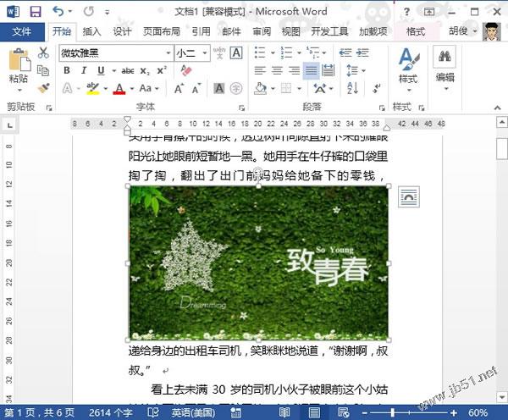Open the layout options icon beside image
This screenshot has width=508, height=420.
coord(409,196)
